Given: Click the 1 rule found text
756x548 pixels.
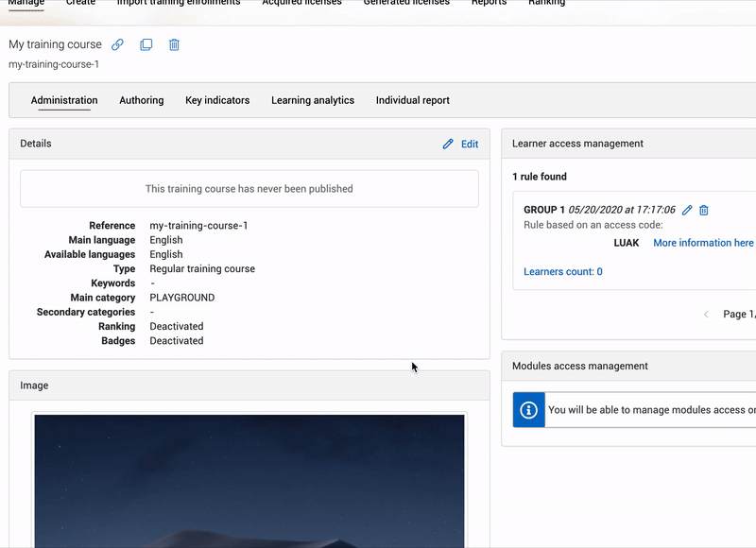Looking at the screenshot, I should click(x=540, y=177).
